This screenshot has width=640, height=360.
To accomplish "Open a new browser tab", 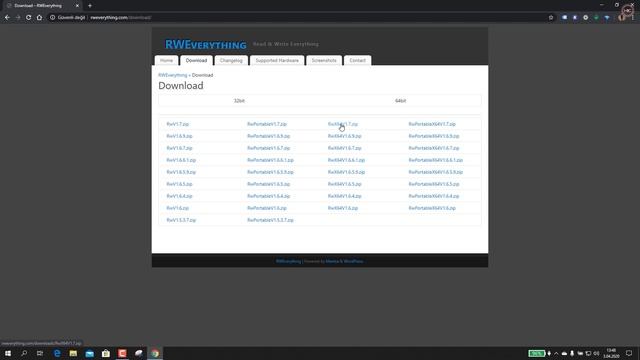I will 90,6.
